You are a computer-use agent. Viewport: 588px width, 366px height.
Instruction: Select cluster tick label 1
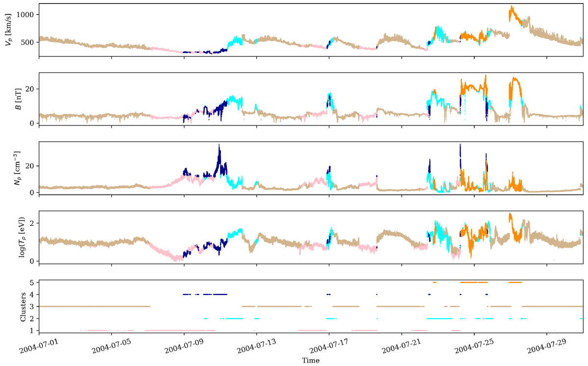coord(32,331)
